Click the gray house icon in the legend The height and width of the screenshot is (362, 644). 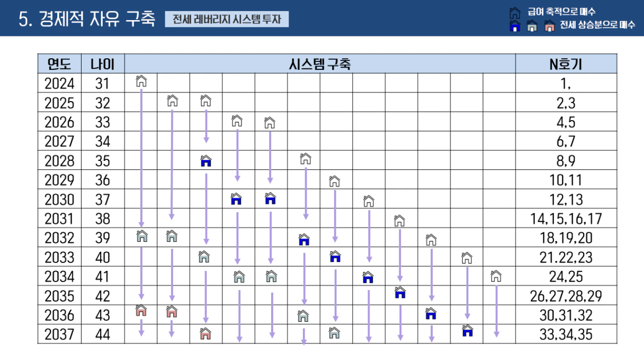[x=532, y=26]
